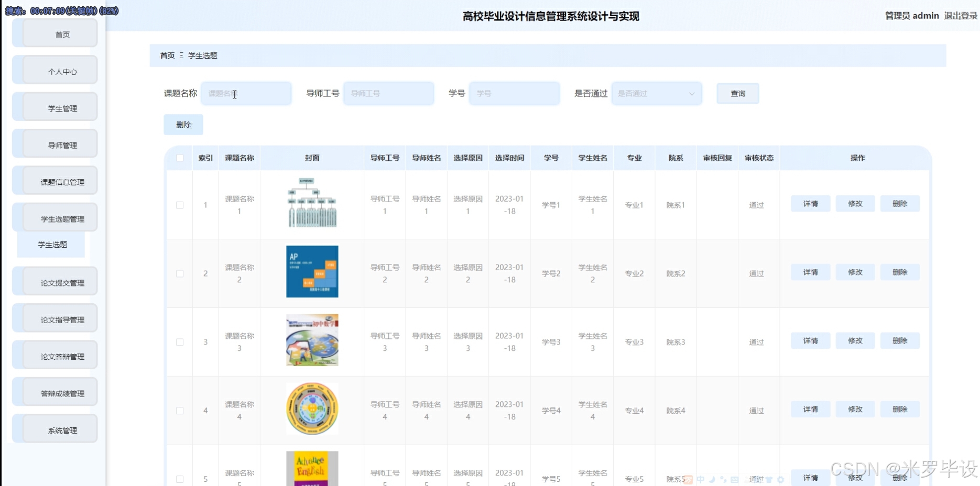The image size is (980, 486).
Task: Click 首页 in the breadcrumb
Action: (x=167, y=56)
